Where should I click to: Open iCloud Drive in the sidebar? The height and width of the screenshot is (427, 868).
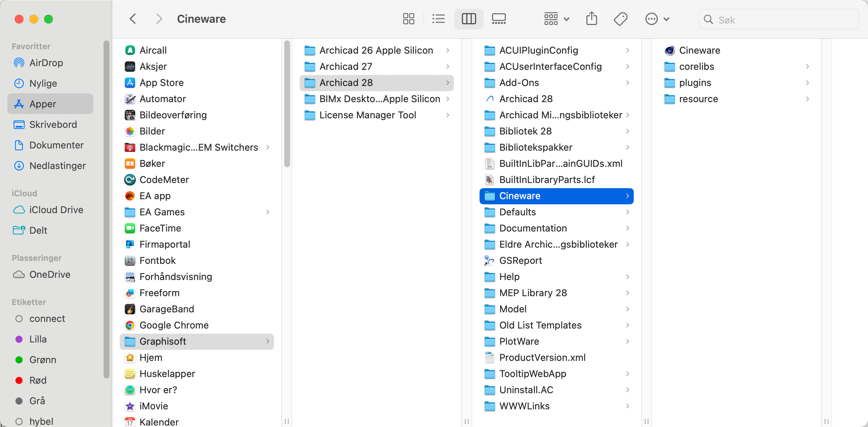[50, 210]
